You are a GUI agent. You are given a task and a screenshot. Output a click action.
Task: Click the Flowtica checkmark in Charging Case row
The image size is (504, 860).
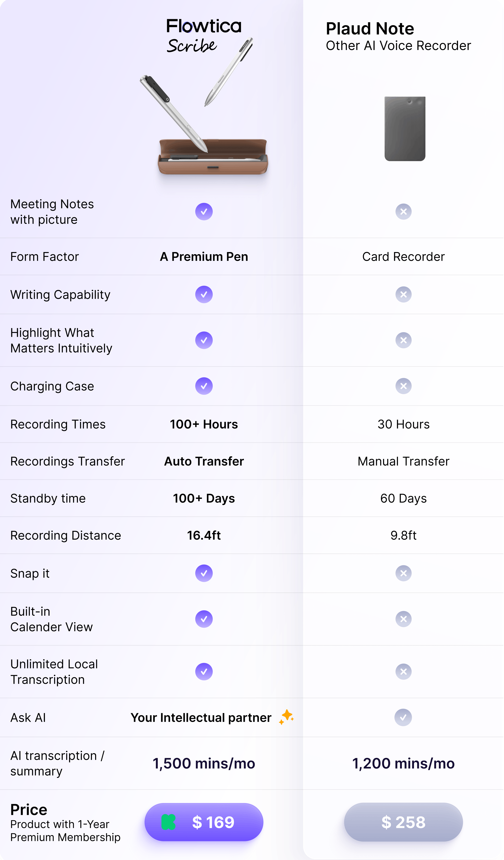pyautogui.click(x=204, y=386)
